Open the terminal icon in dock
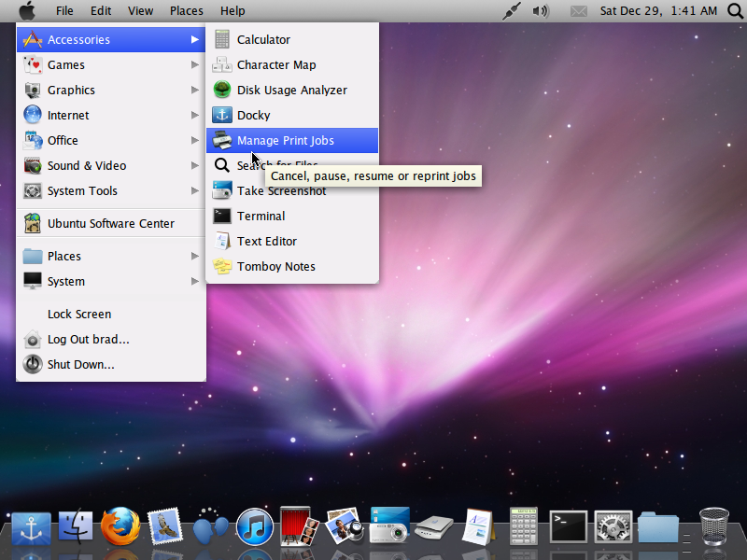The height and width of the screenshot is (560, 747). coord(568,526)
